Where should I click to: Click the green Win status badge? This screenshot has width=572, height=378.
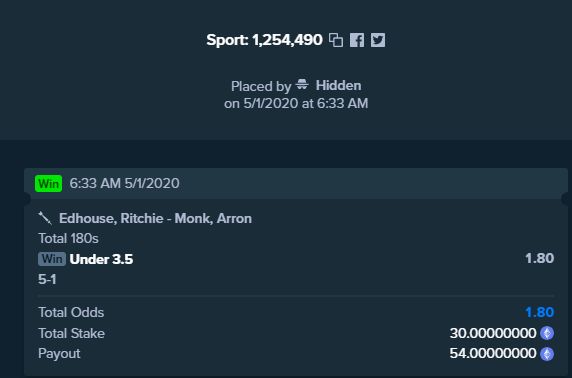[x=49, y=184]
